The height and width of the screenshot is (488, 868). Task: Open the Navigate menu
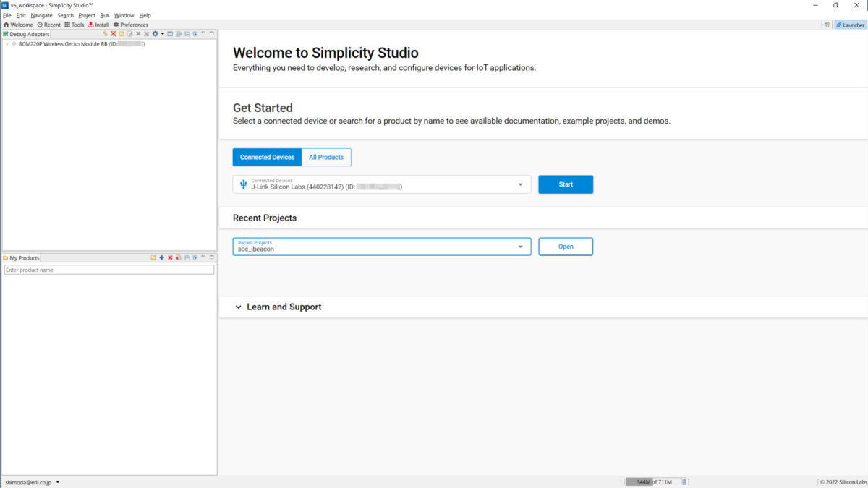[x=41, y=15]
